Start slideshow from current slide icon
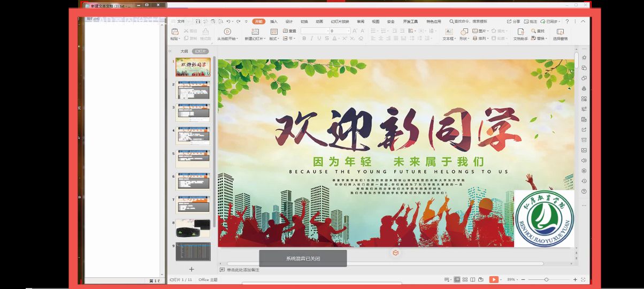Image resolution: width=644 pixels, height=289 pixels. [227, 32]
